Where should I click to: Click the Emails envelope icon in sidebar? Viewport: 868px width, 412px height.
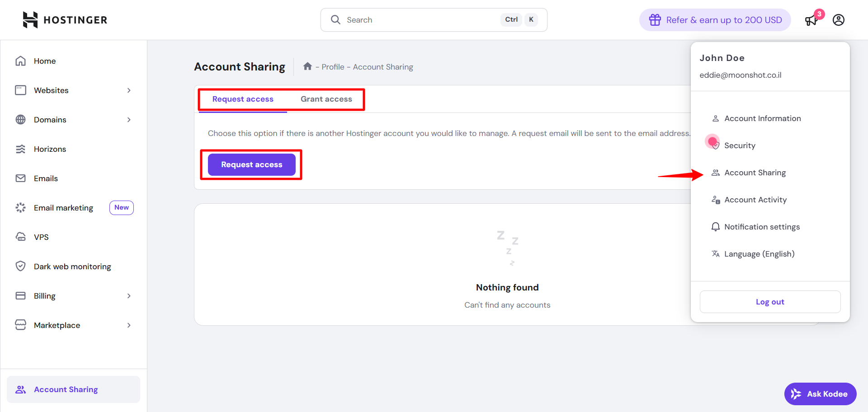tap(21, 178)
